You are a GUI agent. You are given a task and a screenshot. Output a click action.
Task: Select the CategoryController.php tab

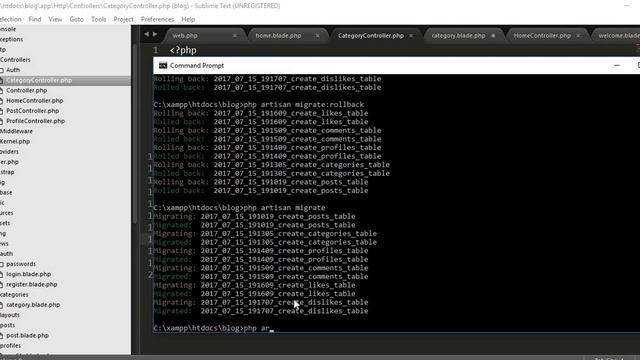[x=371, y=36]
